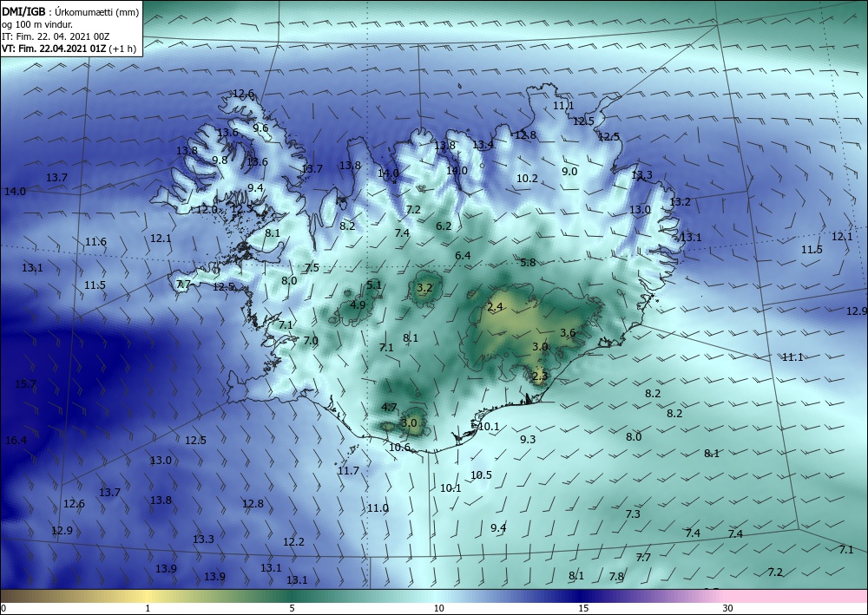
Task: Click the 11.7 value south of Iceland
Action: click(x=348, y=471)
